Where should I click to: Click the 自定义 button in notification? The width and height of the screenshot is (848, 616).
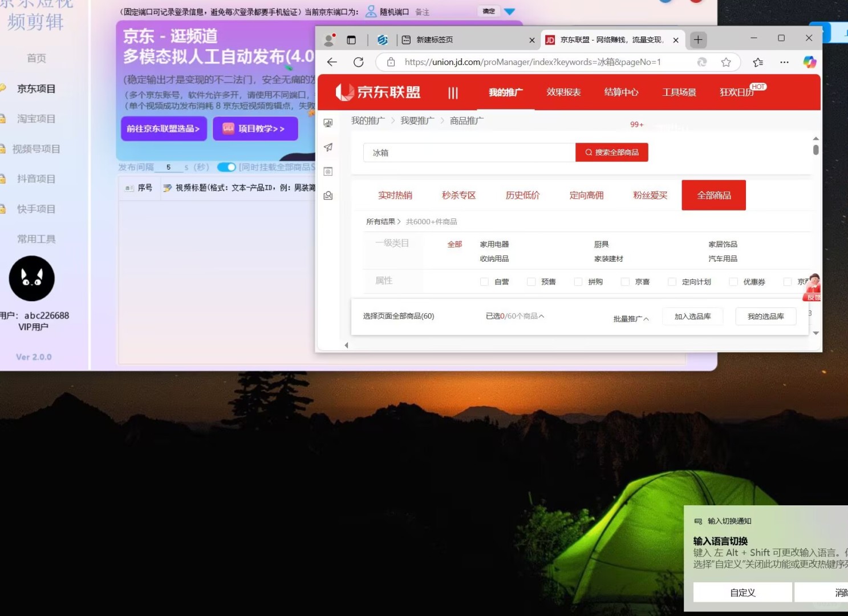point(742,593)
